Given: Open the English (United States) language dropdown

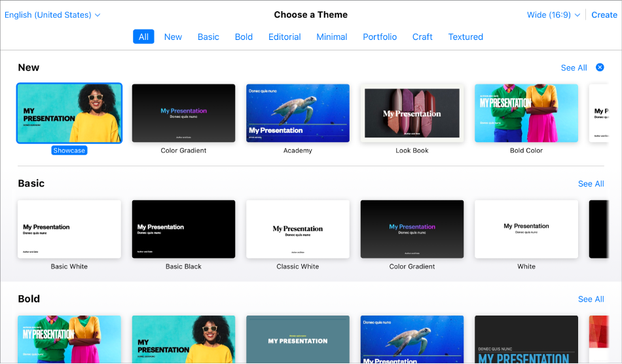Looking at the screenshot, I should (x=52, y=15).
